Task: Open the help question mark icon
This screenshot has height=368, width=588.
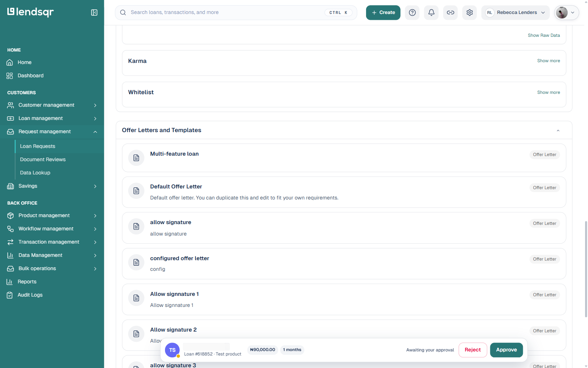Action: click(x=412, y=13)
